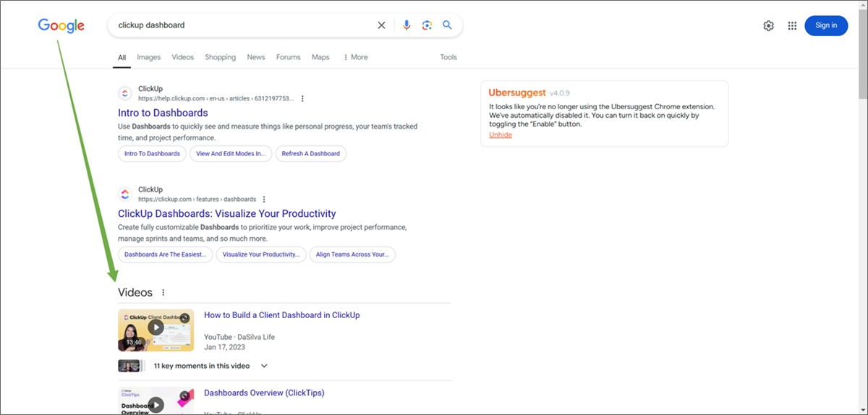The height and width of the screenshot is (415, 868).
Task: Open Google Lens image search icon
Action: [x=427, y=25]
